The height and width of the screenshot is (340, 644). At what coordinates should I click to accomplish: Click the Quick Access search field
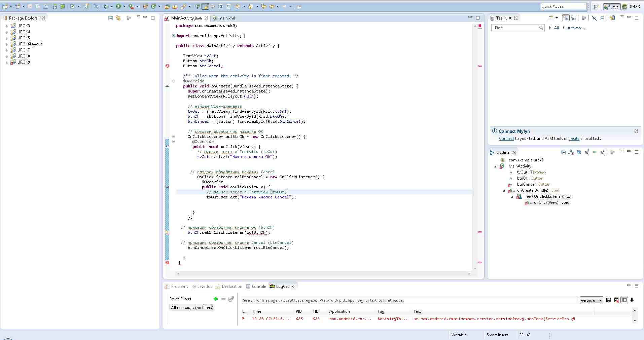point(563,6)
